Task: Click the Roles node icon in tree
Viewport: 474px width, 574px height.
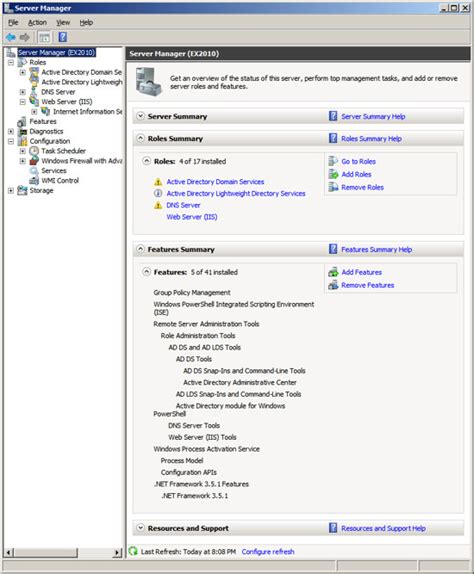Action: (22, 62)
